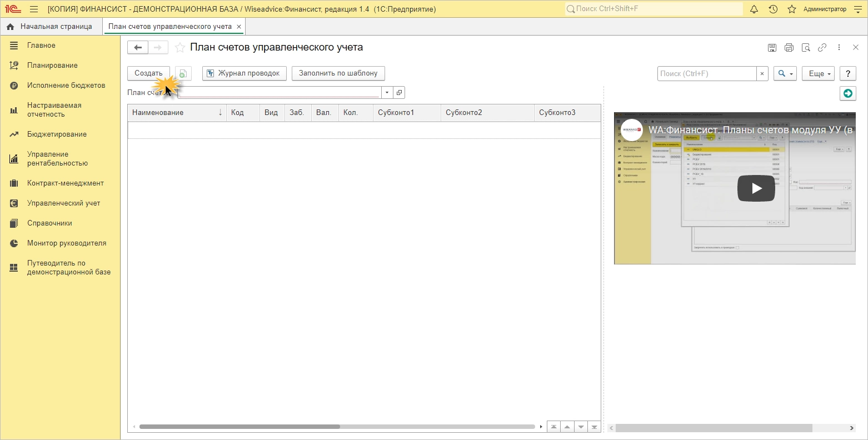Viewport: 868px width, 440px height.
Task: Jump to last row of the list
Action: [x=594, y=427]
